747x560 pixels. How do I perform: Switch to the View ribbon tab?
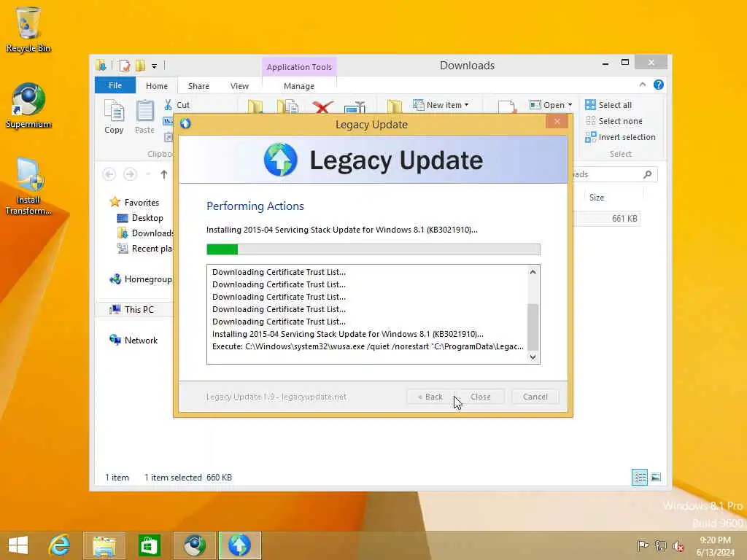click(x=239, y=86)
